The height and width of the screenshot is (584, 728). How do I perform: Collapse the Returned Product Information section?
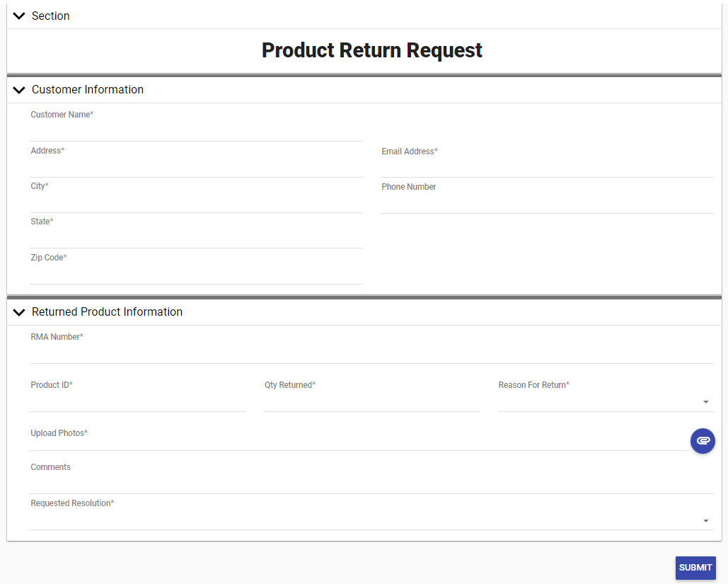[x=18, y=311]
